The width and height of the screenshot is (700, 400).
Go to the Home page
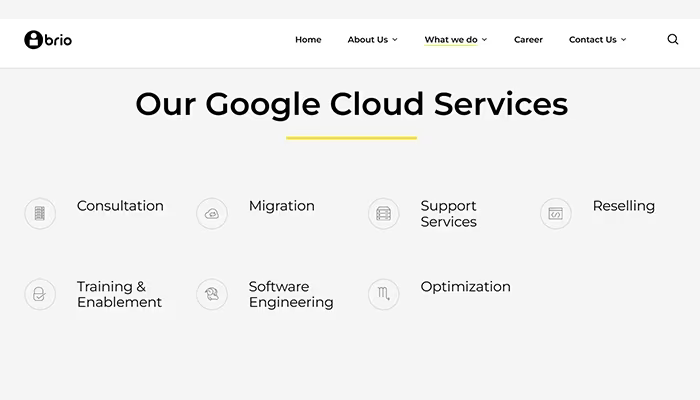coord(308,40)
